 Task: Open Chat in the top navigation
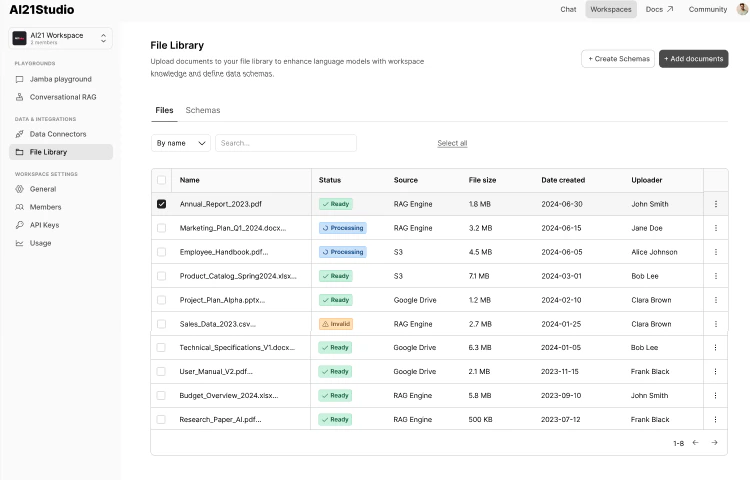tap(568, 9)
